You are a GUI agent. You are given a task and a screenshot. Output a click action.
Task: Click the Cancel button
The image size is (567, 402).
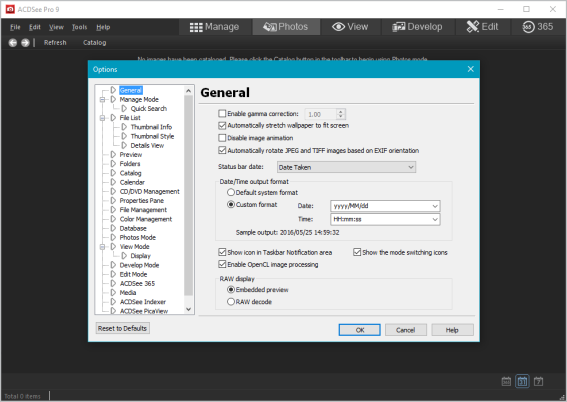coord(406,330)
